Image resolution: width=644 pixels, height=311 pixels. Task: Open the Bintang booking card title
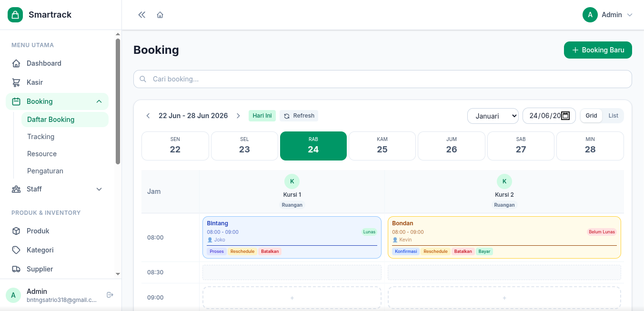pos(218,223)
